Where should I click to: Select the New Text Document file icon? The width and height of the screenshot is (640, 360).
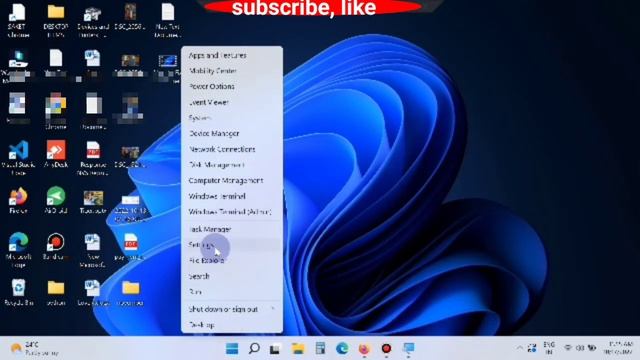tap(168, 20)
